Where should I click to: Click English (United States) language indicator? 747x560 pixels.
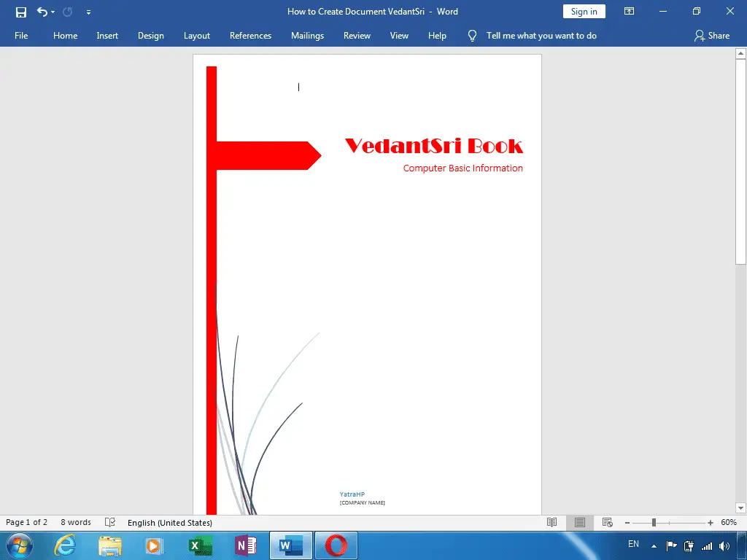click(x=169, y=523)
